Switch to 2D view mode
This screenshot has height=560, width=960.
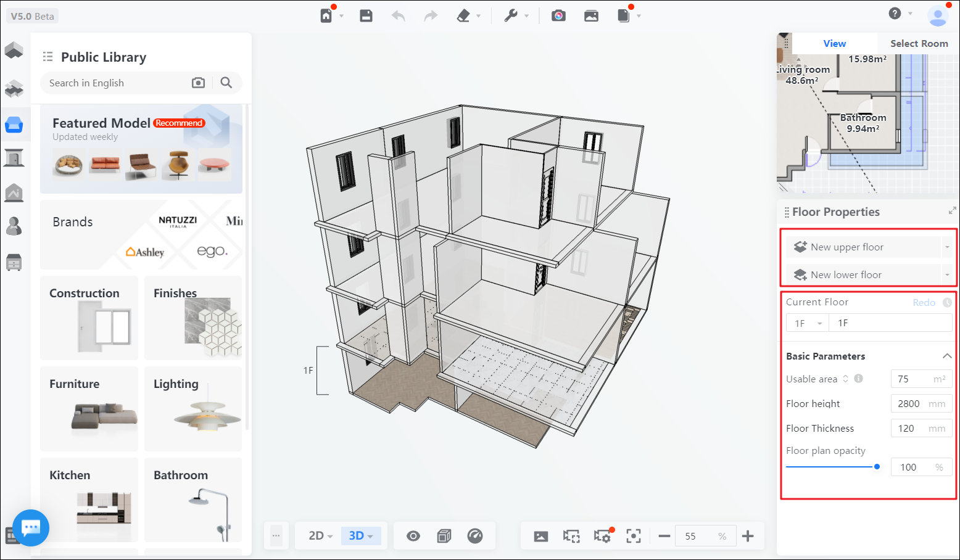tap(320, 536)
